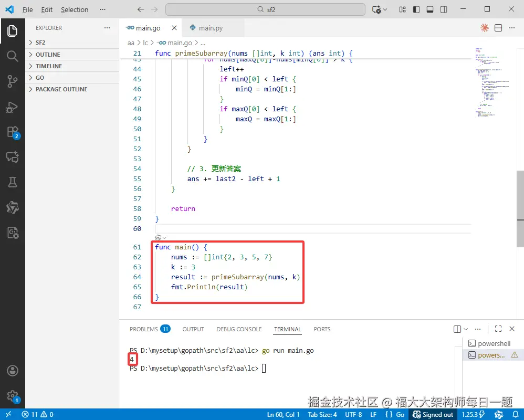The image size is (524, 420).
Task: Select the TERMINAL panel tab
Action: [x=287, y=329]
